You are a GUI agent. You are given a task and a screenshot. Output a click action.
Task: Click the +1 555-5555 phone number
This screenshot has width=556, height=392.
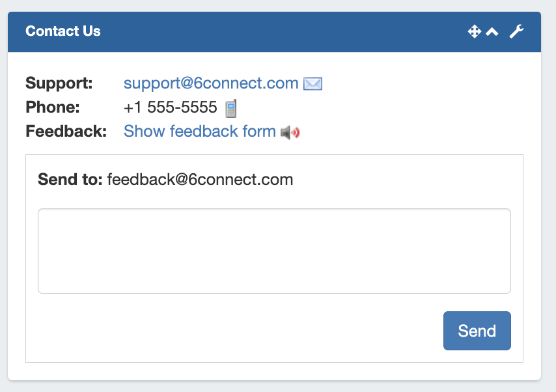(170, 107)
